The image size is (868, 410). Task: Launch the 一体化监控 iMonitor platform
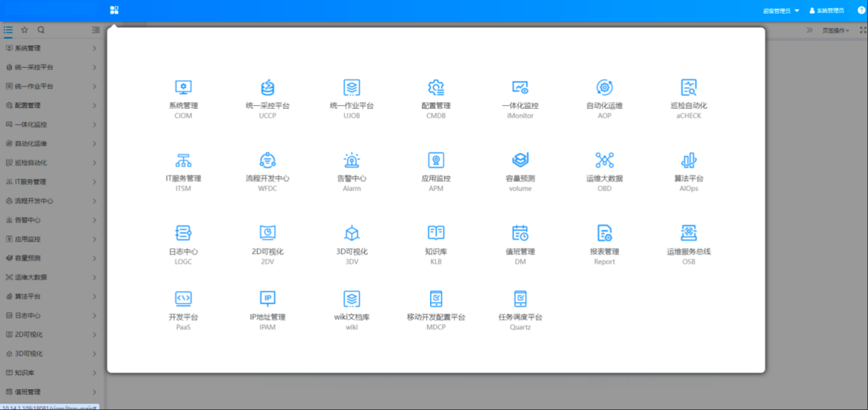(x=520, y=97)
